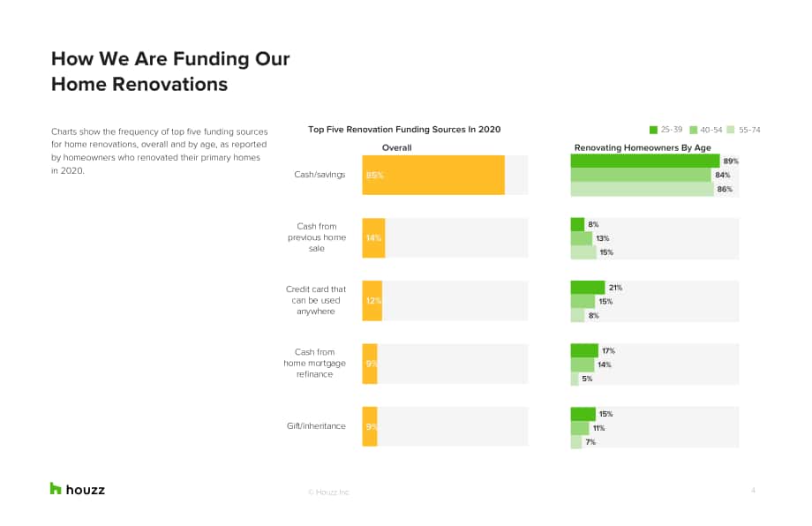This screenshot has height=526, width=812.
Task: Click the 15% gift/inheritance age bar
Action: click(x=583, y=414)
